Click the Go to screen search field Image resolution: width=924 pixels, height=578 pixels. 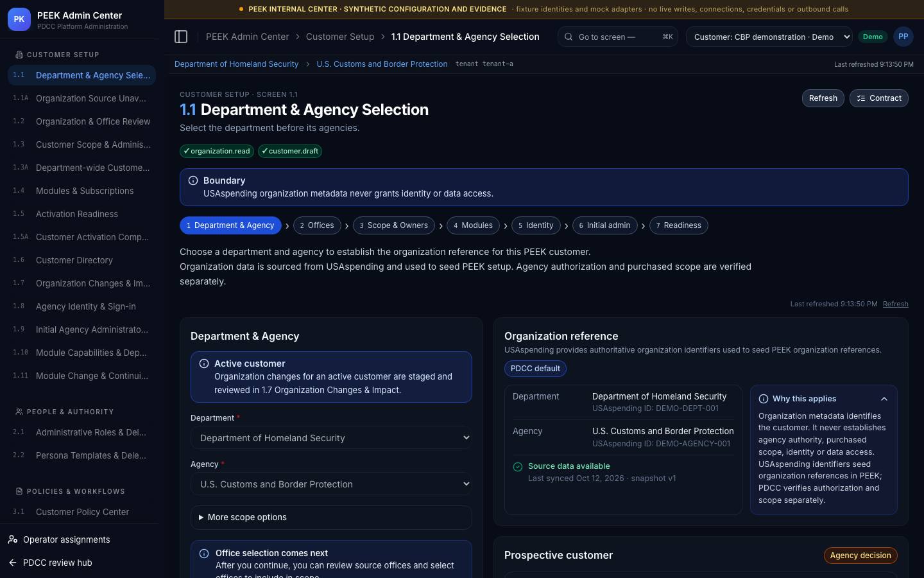(x=619, y=37)
